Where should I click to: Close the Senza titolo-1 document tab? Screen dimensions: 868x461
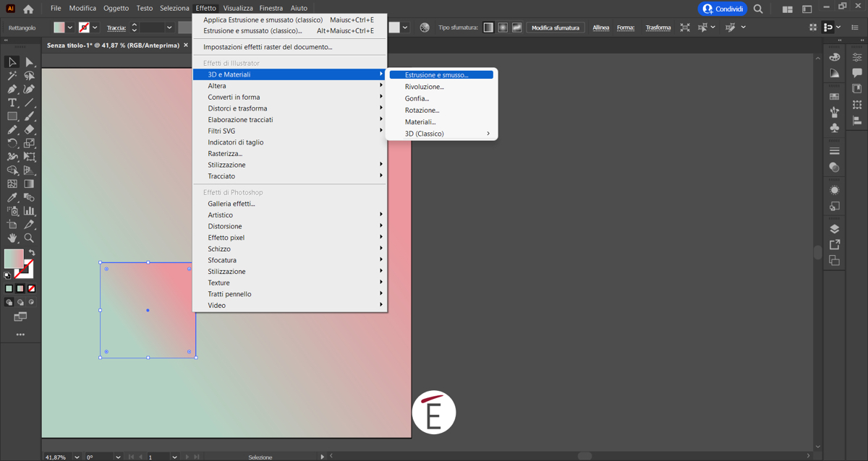pos(186,45)
